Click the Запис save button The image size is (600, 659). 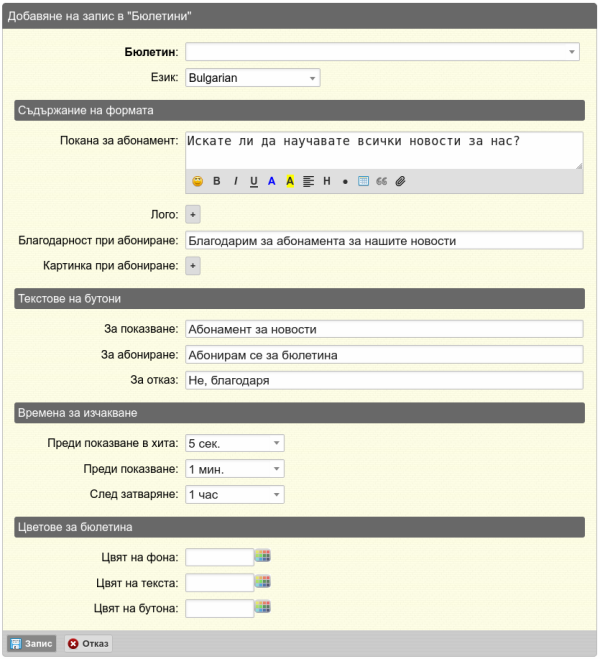coord(32,643)
